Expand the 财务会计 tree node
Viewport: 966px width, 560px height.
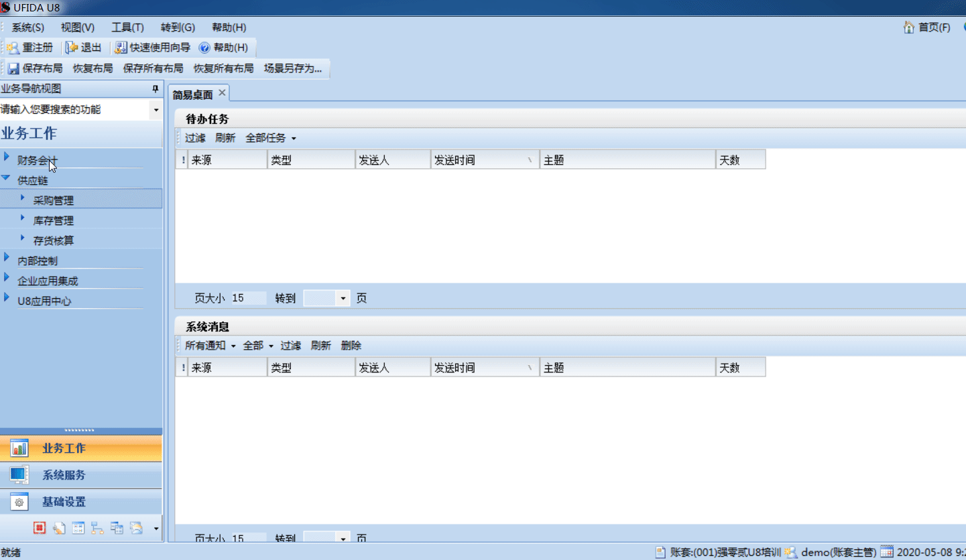pos(7,157)
